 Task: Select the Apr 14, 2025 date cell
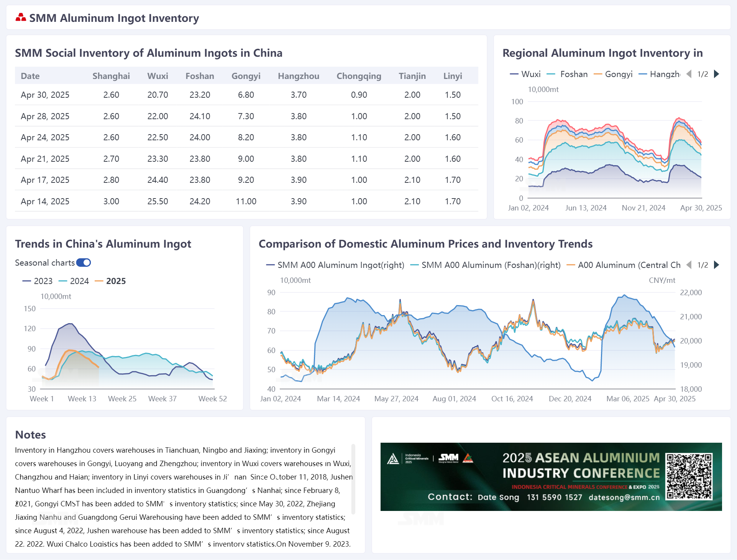(x=45, y=201)
